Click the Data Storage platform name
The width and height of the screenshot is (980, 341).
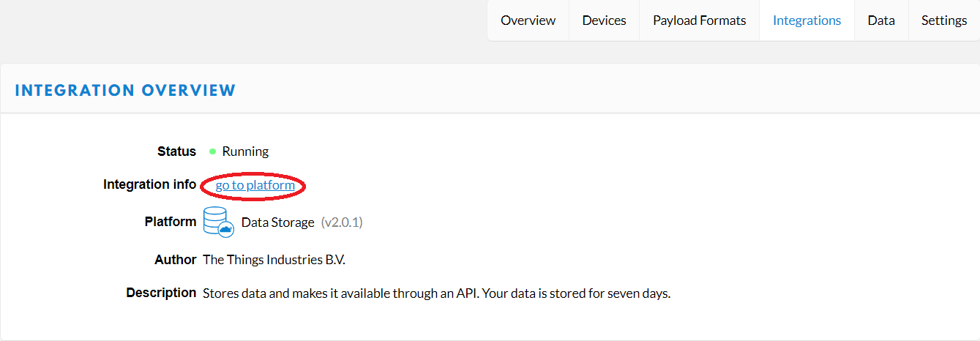pyautogui.click(x=278, y=222)
